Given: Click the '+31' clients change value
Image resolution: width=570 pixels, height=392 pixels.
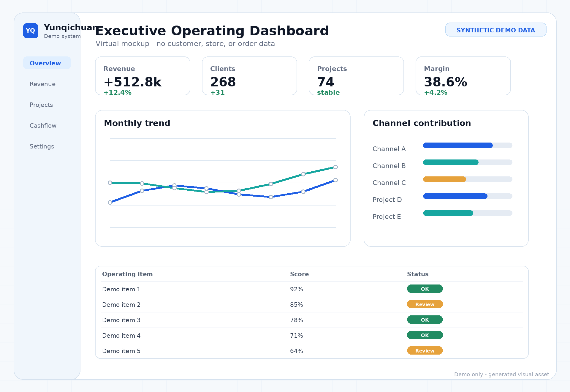Looking at the screenshot, I should 217,92.
